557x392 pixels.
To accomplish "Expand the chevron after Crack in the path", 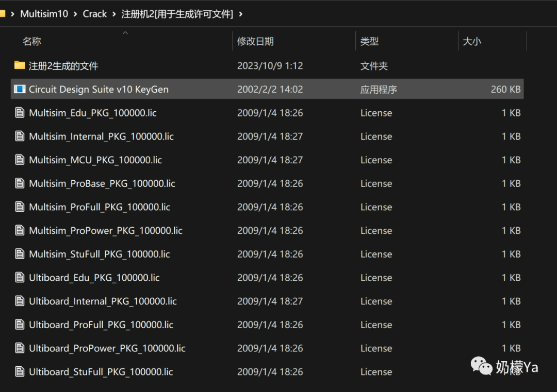I will tap(114, 14).
